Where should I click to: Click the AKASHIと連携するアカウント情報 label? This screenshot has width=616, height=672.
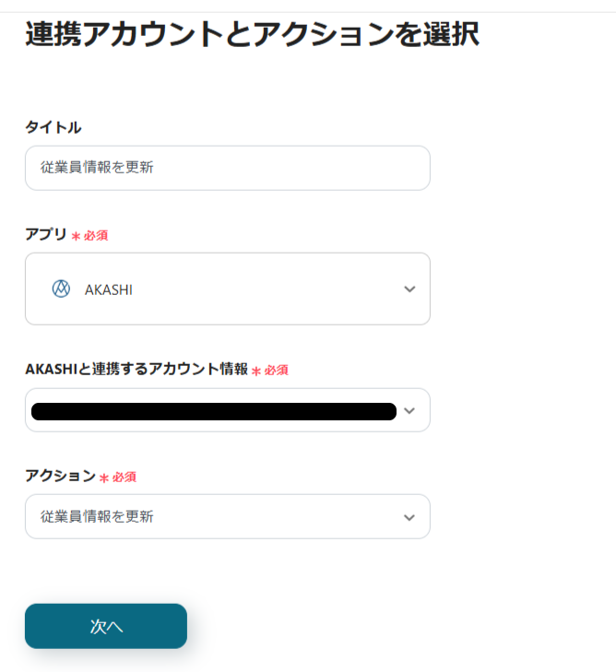(136, 369)
